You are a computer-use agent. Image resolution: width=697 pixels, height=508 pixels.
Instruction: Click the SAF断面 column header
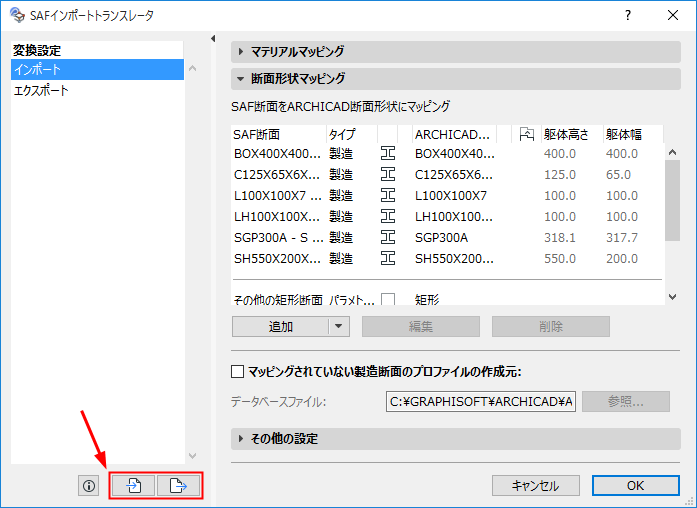click(279, 134)
